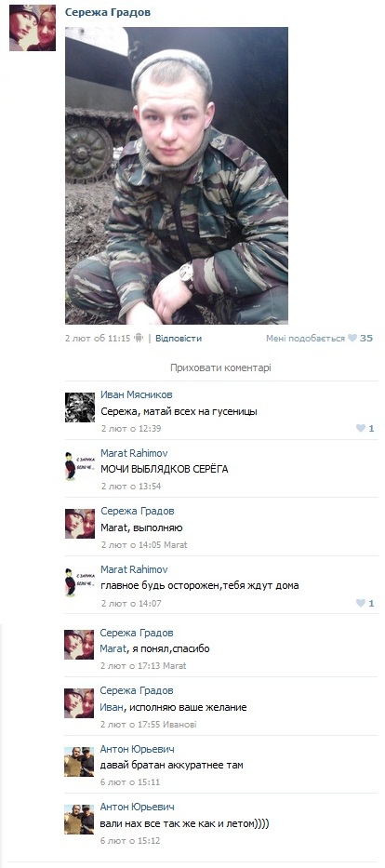Click 'Мені подобається' like link
The width and height of the screenshot is (385, 868).
tap(305, 339)
